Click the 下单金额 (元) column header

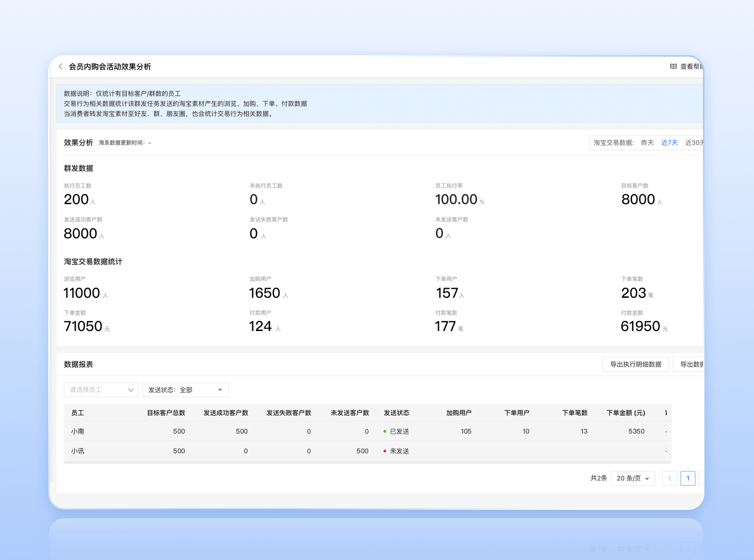tap(626, 413)
